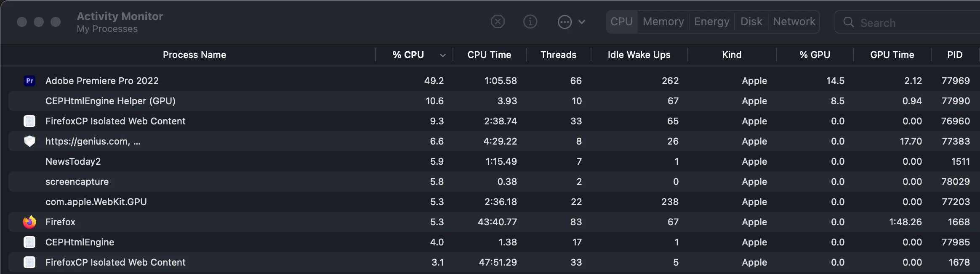This screenshot has height=274, width=980.
Task: Select the NewsToday2 process
Action: [x=73, y=161]
